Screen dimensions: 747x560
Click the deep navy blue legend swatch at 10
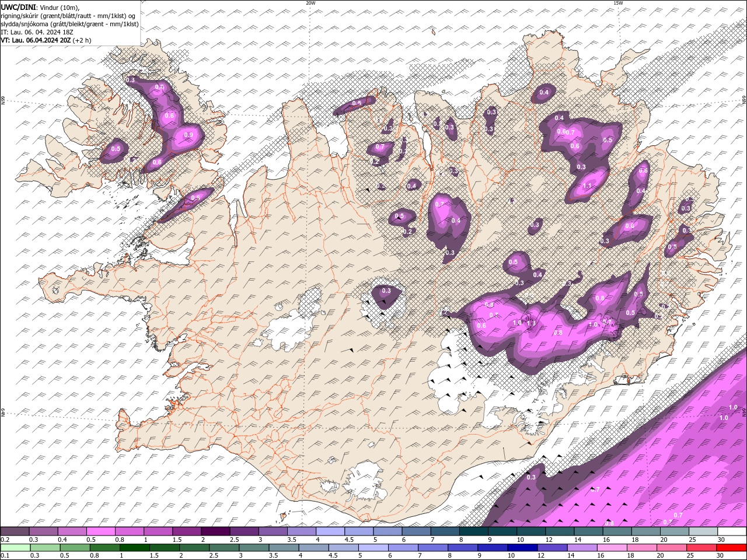[x=522, y=548]
